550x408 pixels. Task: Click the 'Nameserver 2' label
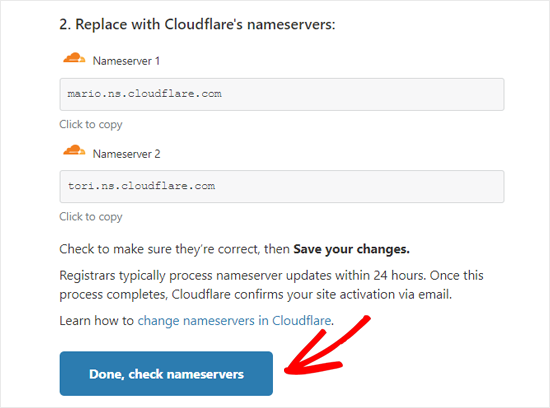pos(126,154)
